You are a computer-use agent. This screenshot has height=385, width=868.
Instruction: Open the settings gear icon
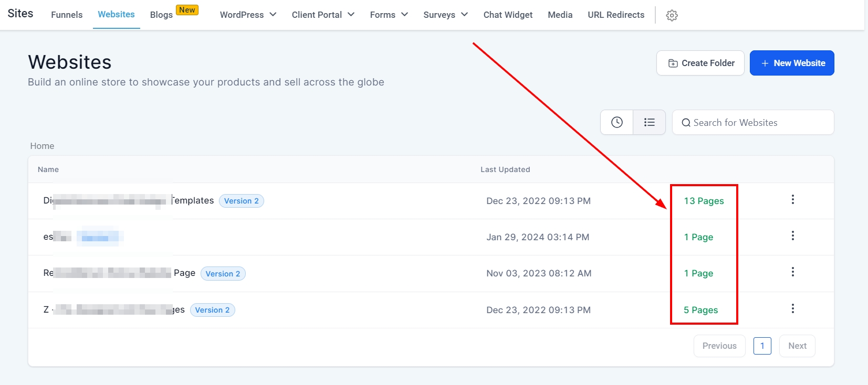(672, 15)
